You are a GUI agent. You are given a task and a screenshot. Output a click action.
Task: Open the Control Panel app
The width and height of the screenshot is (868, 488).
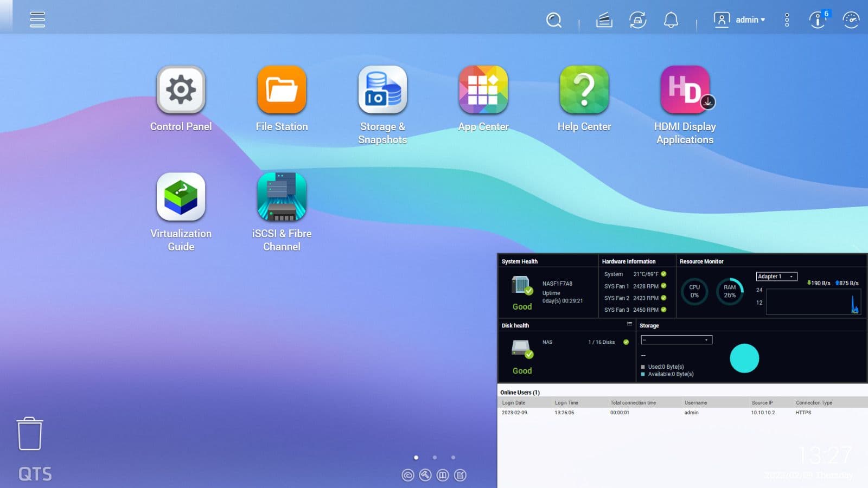click(x=181, y=90)
